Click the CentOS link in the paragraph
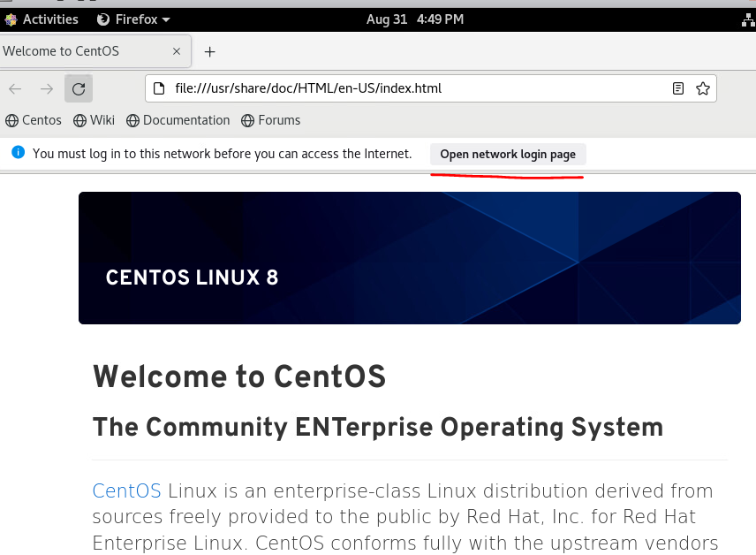The height and width of the screenshot is (555, 756). pos(126,490)
